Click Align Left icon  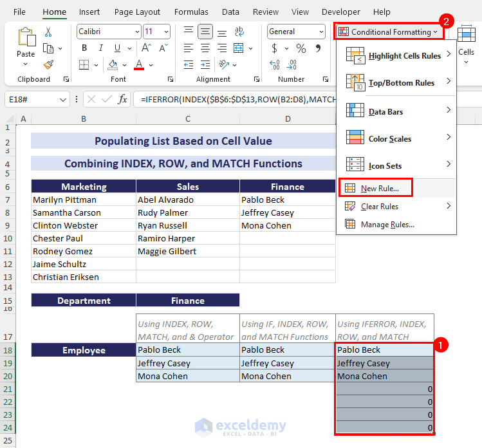189,48
